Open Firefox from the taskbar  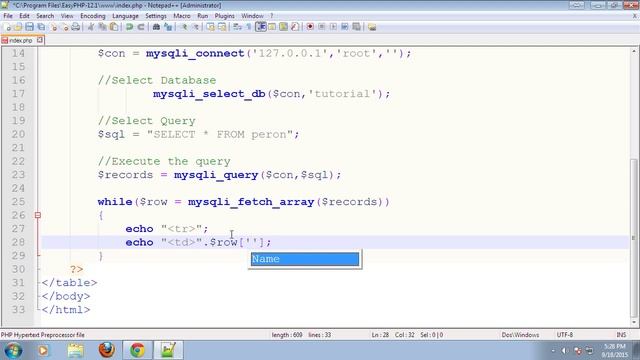click(x=107, y=350)
